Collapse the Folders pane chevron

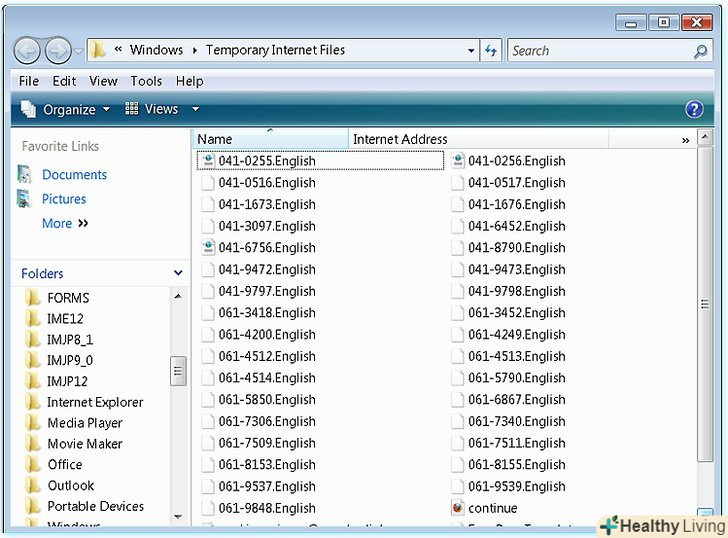tap(178, 273)
